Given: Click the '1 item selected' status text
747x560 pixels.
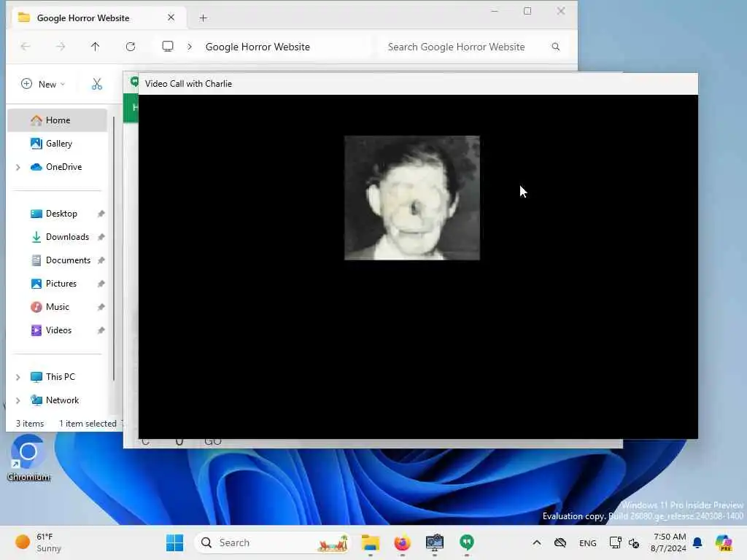Looking at the screenshot, I should click(x=88, y=424).
